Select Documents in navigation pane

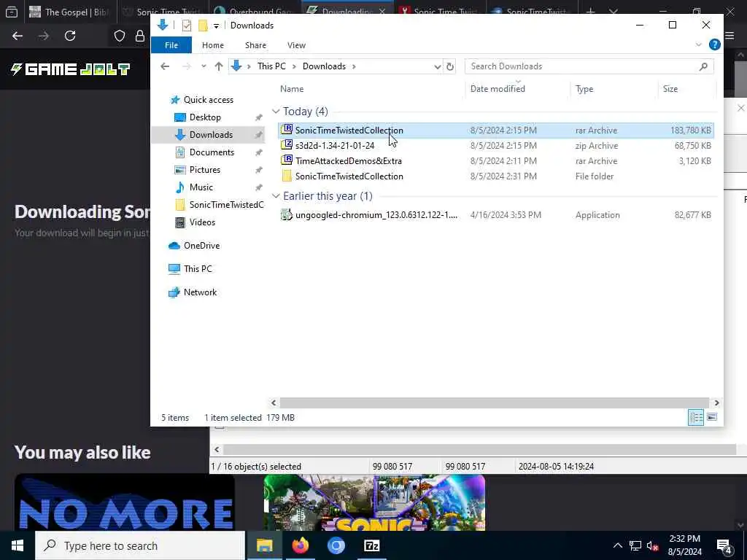212,152
